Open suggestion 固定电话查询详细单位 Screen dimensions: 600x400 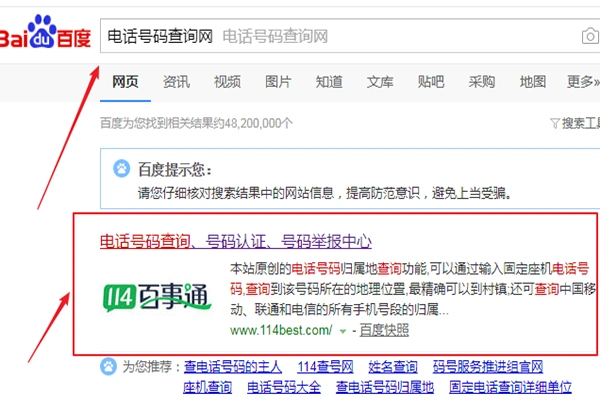point(510,387)
